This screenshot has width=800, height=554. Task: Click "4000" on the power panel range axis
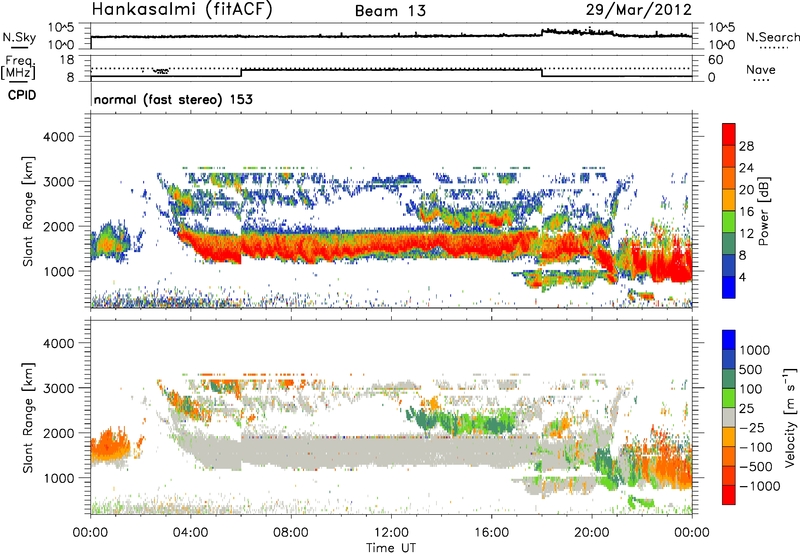tap(58, 137)
